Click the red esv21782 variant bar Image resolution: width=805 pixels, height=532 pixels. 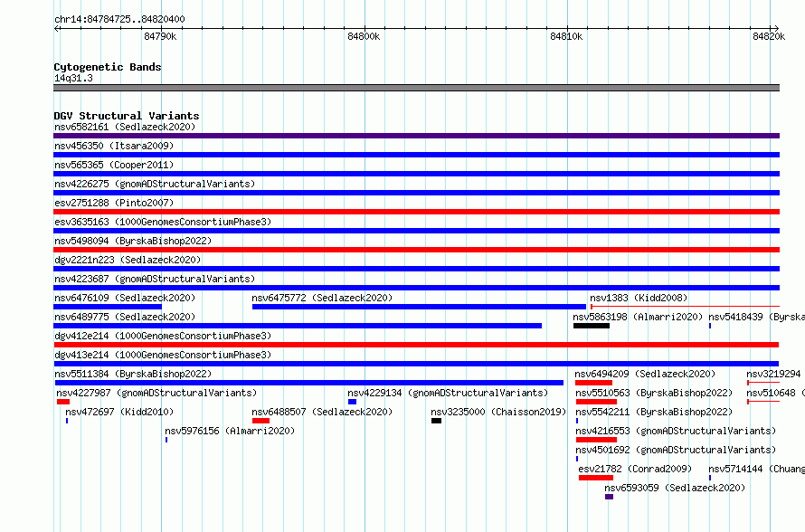[596, 478]
